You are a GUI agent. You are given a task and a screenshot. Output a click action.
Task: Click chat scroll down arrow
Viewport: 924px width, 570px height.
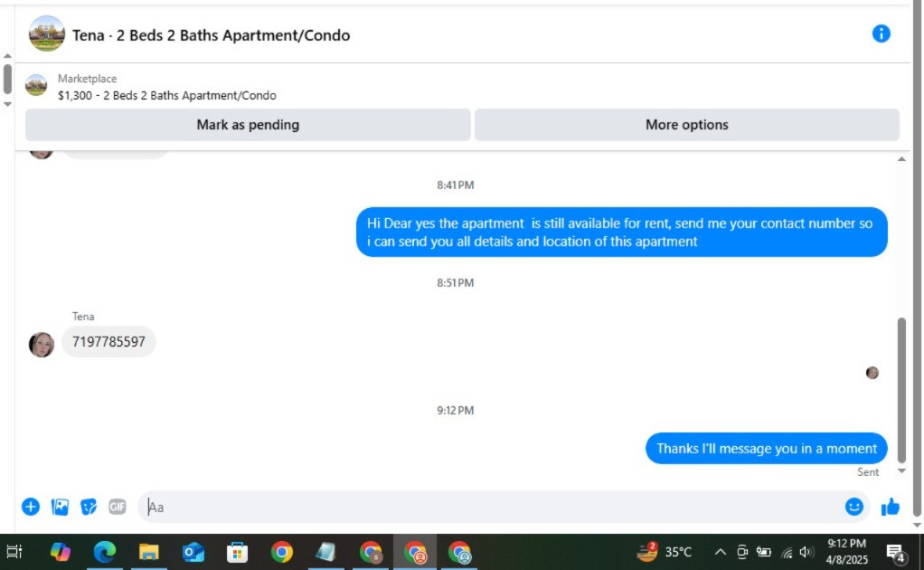(x=901, y=471)
